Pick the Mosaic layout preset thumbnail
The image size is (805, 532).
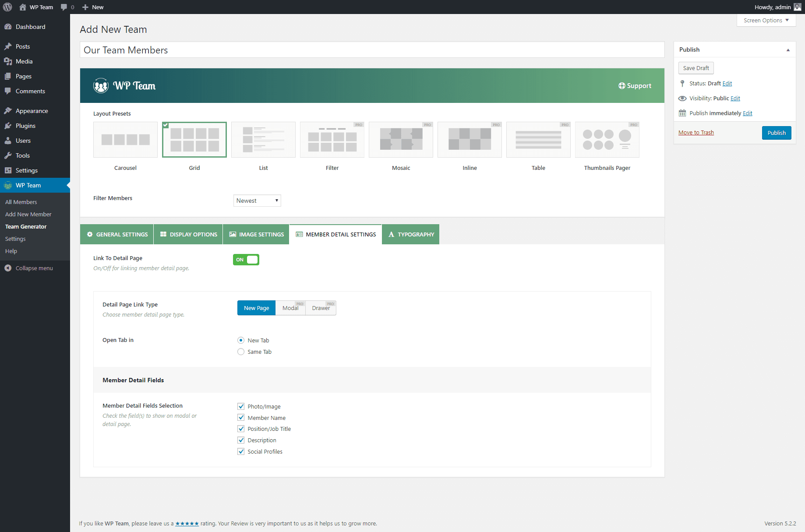pyautogui.click(x=401, y=140)
